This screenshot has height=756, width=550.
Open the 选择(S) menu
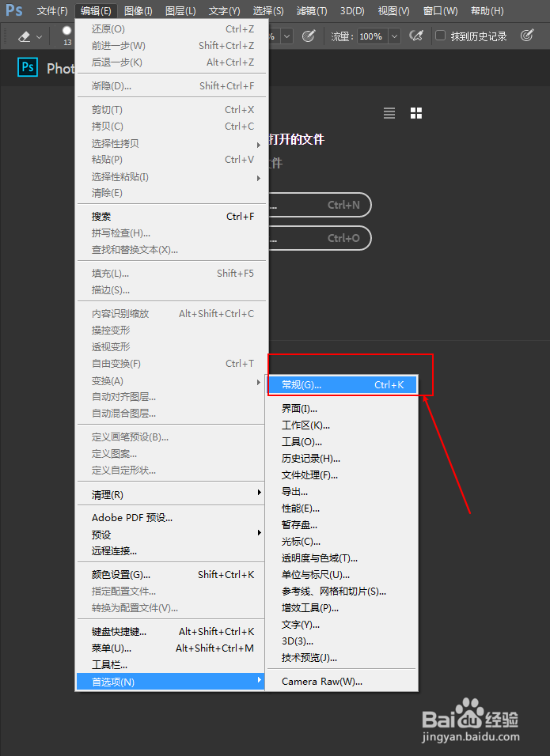(268, 10)
